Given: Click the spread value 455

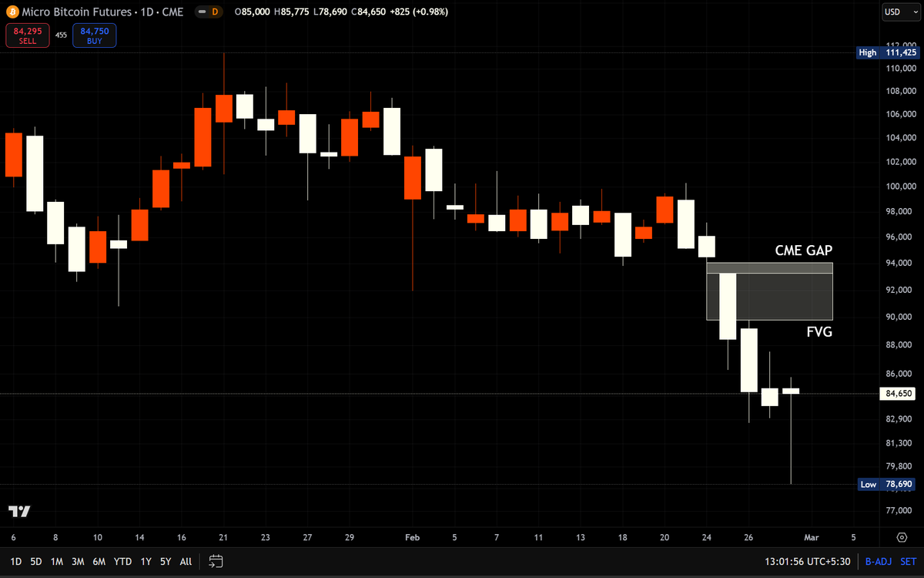Looking at the screenshot, I should point(61,35).
